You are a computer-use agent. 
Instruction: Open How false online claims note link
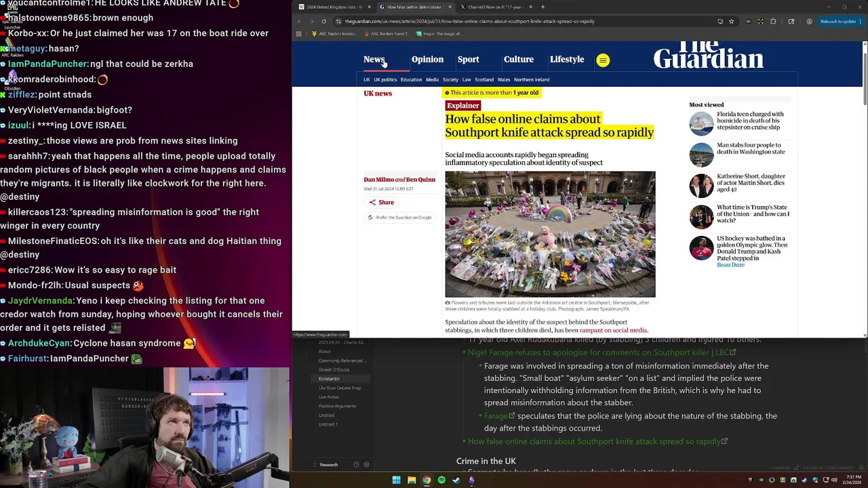point(594,441)
